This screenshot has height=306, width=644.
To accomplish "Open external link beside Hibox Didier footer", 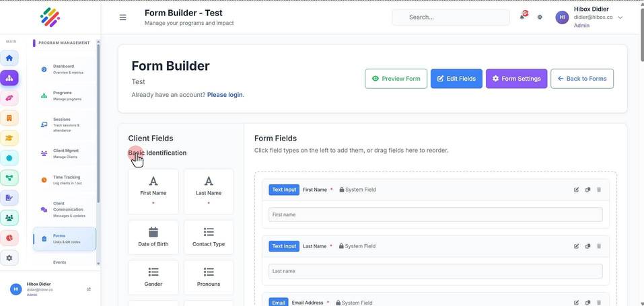I will pyautogui.click(x=89, y=289).
